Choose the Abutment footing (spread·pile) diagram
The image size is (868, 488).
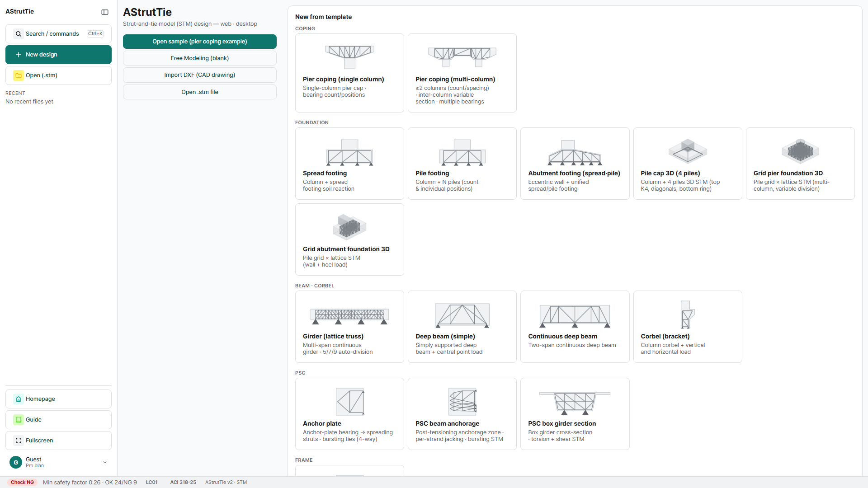pos(575,152)
